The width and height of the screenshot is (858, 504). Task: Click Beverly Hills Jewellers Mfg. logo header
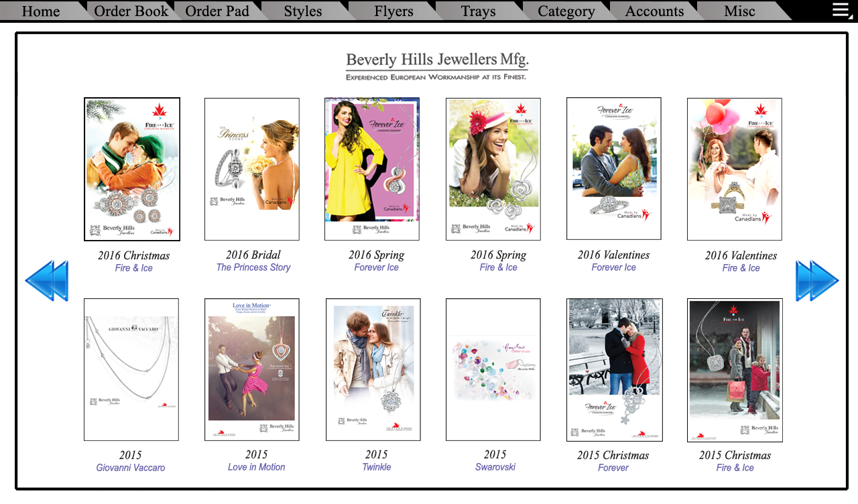coord(437,66)
